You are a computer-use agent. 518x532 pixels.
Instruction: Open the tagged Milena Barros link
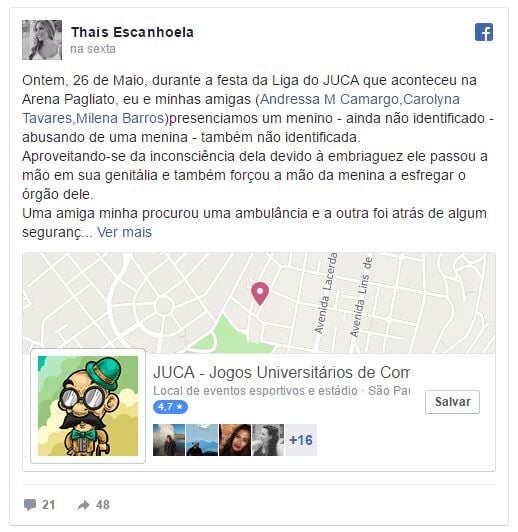[x=120, y=118]
